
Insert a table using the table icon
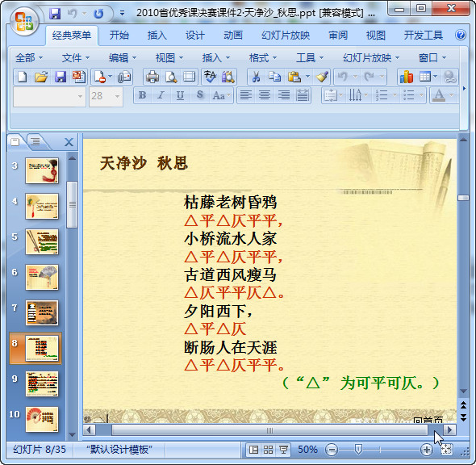425,77
